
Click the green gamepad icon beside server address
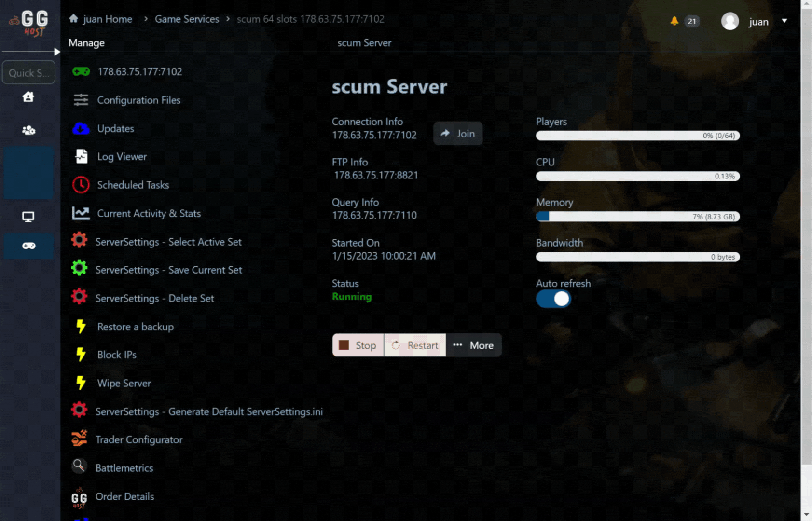coord(81,71)
